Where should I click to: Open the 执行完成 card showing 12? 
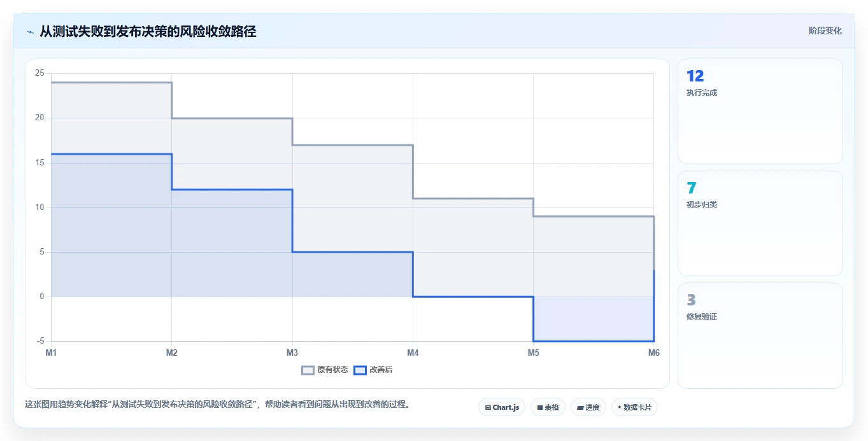click(x=760, y=111)
